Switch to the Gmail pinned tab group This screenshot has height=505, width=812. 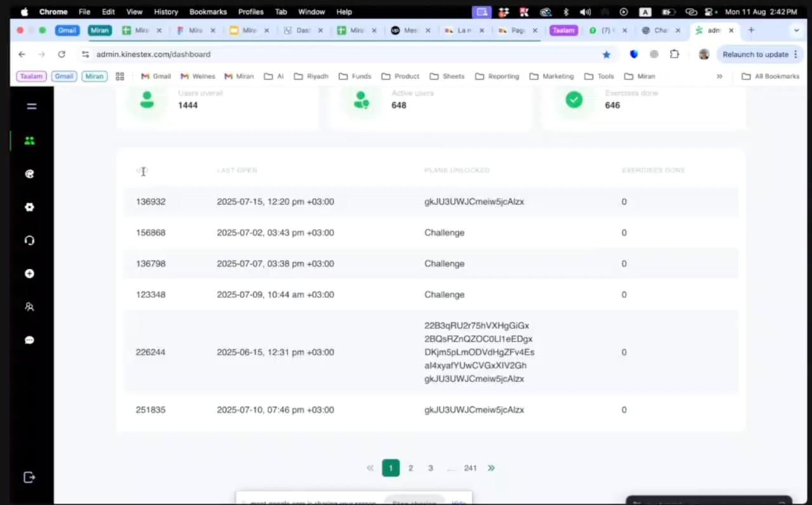(67, 30)
